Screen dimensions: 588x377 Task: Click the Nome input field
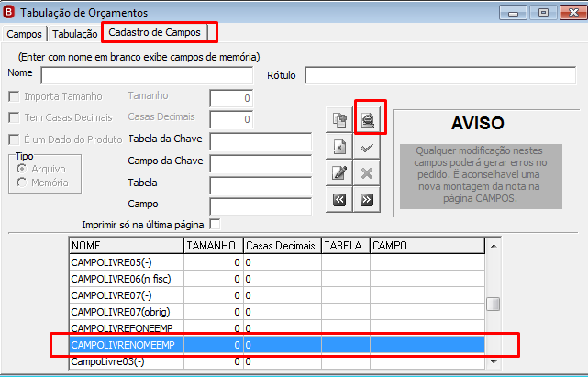(147, 75)
